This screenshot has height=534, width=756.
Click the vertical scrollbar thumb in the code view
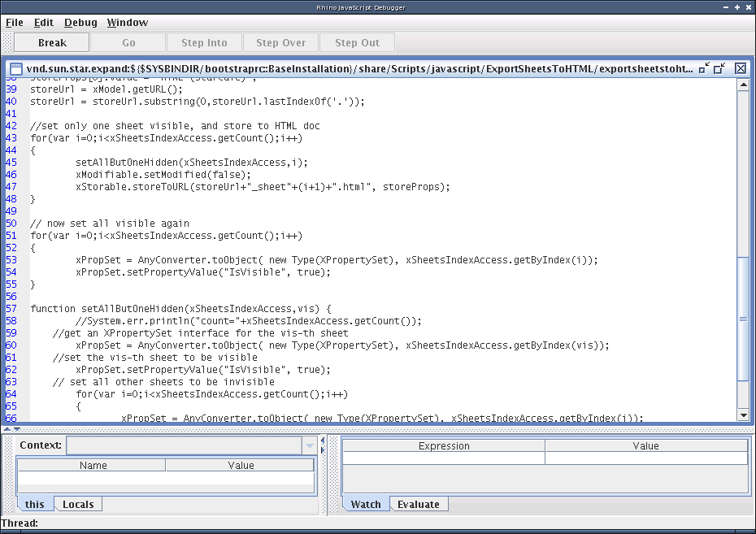[x=743, y=315]
